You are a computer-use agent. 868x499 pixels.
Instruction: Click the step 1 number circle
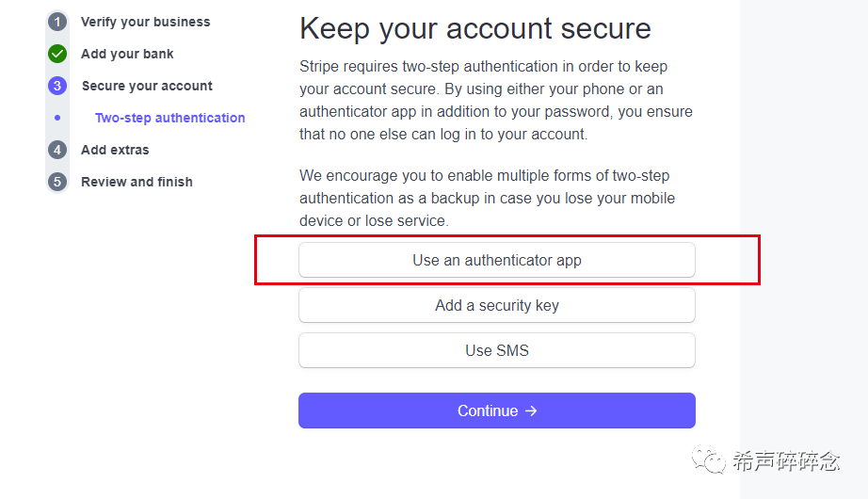coord(57,22)
